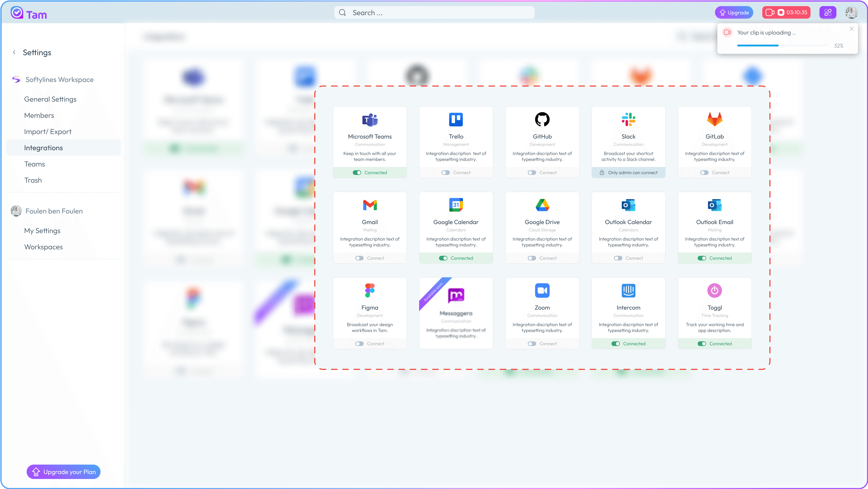Image resolution: width=868 pixels, height=489 pixels.
Task: Click the Google Drive logo icon
Action: click(x=542, y=205)
